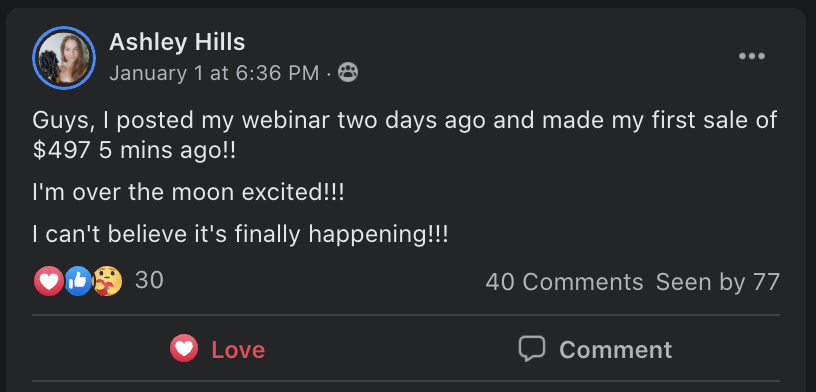The height and width of the screenshot is (392, 816).
Task: Open the Seen by 77 viewers list
Action: (x=718, y=282)
